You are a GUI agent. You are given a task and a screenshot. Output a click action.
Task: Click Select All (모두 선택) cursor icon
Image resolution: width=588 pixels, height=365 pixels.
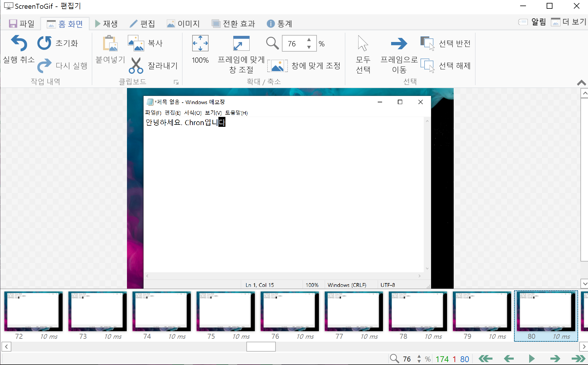363,43
